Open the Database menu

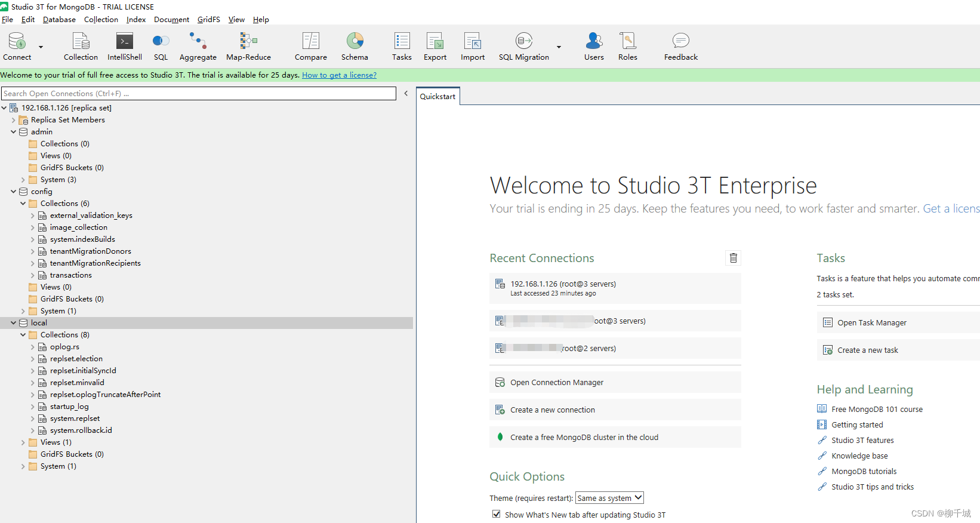coord(59,20)
